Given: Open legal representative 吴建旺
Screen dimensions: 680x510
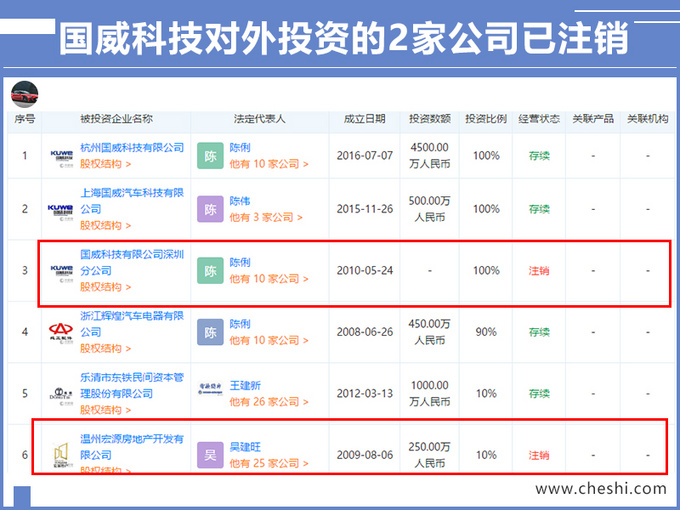Looking at the screenshot, I should pos(245,447).
